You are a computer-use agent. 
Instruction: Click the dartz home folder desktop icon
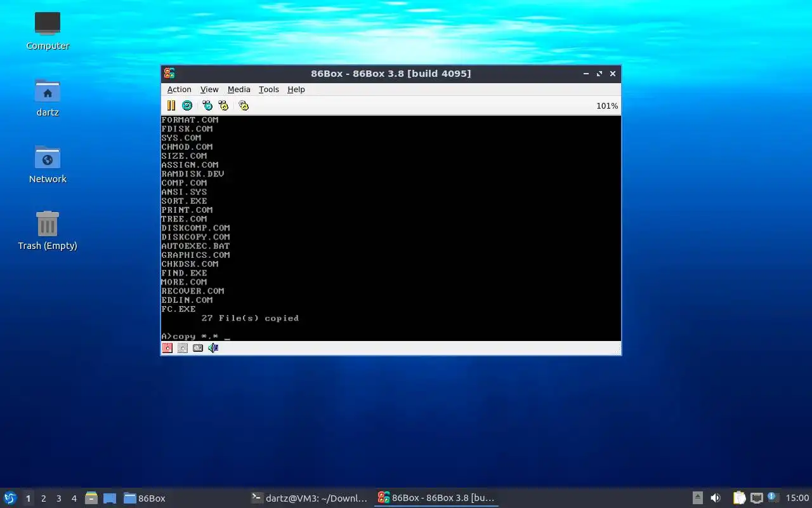(x=48, y=97)
